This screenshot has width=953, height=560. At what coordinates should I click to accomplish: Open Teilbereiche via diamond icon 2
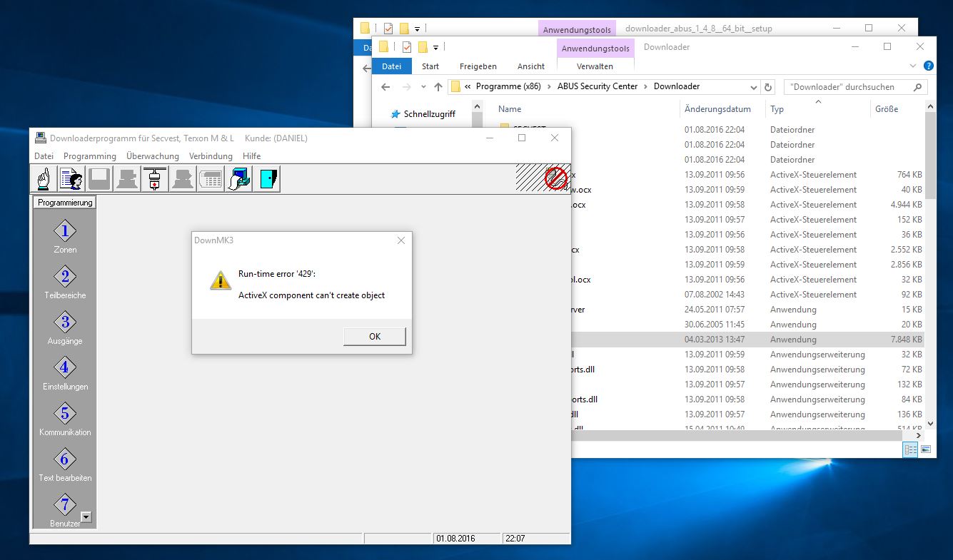click(65, 277)
